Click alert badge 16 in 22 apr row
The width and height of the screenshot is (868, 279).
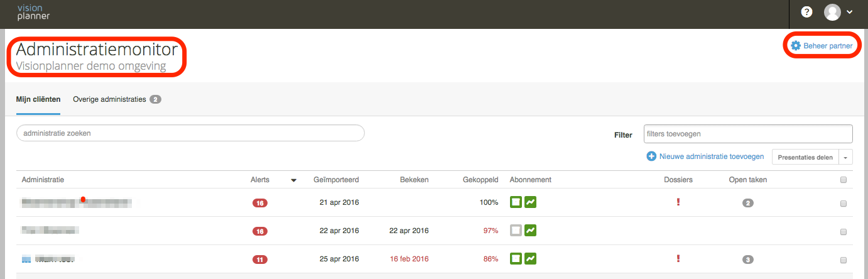(x=259, y=231)
